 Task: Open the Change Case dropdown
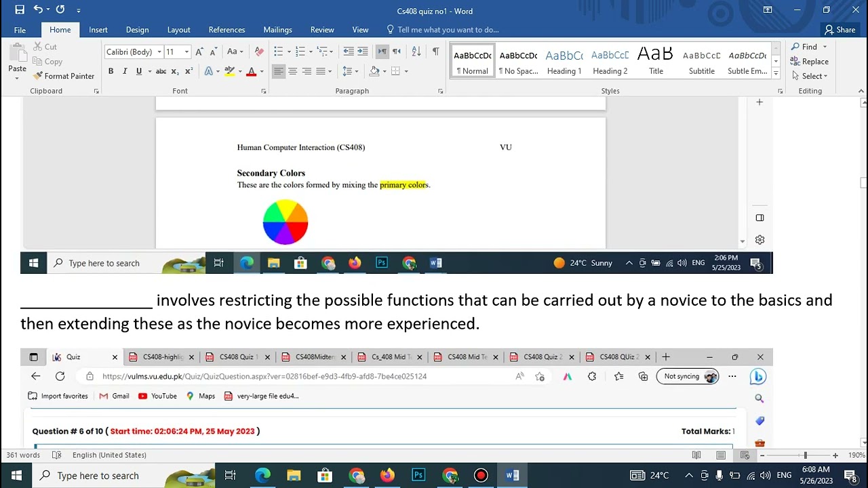pyautogui.click(x=235, y=52)
